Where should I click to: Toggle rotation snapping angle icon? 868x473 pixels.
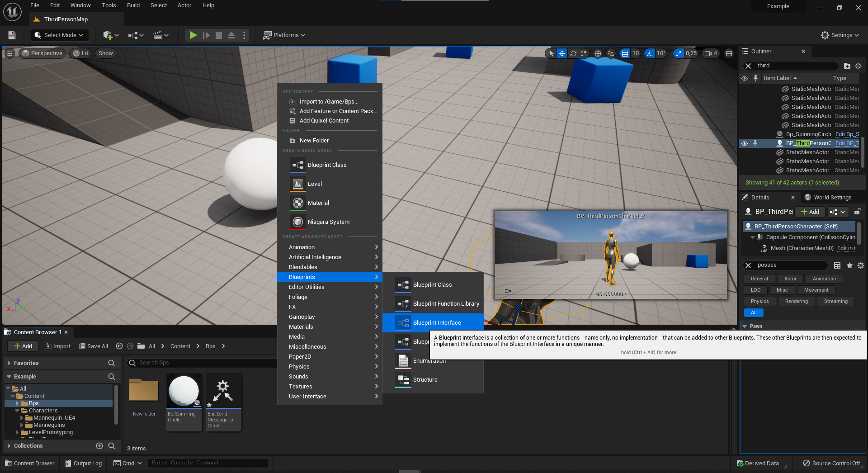(650, 53)
